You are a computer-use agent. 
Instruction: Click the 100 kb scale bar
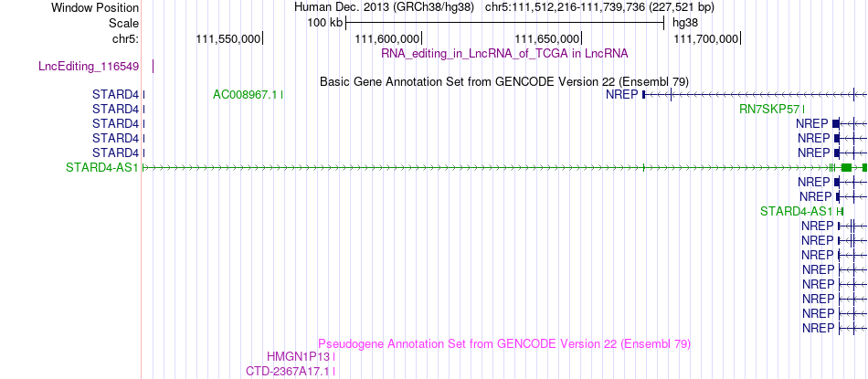[504, 23]
